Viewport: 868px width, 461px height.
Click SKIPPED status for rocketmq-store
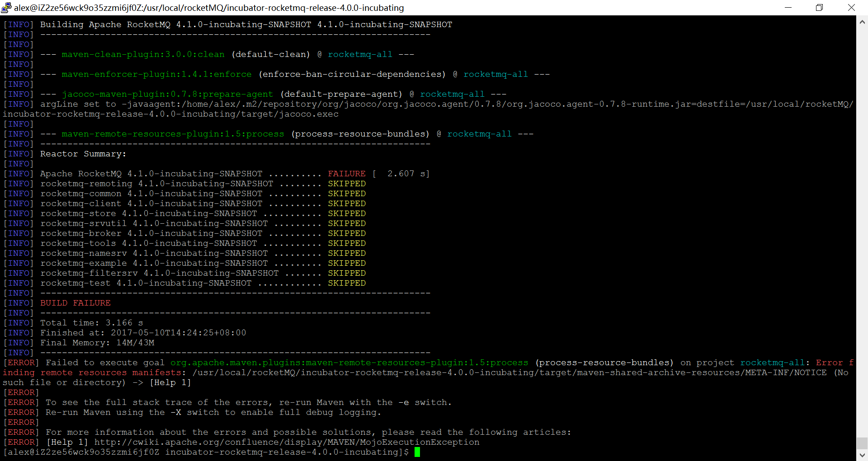(347, 213)
